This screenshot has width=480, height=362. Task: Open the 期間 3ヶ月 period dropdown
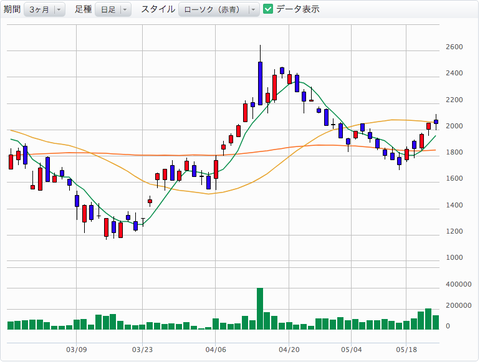tap(44, 10)
